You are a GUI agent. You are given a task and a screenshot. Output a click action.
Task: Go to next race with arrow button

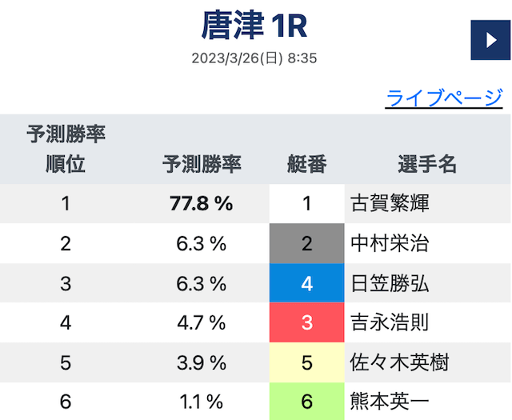(490, 40)
